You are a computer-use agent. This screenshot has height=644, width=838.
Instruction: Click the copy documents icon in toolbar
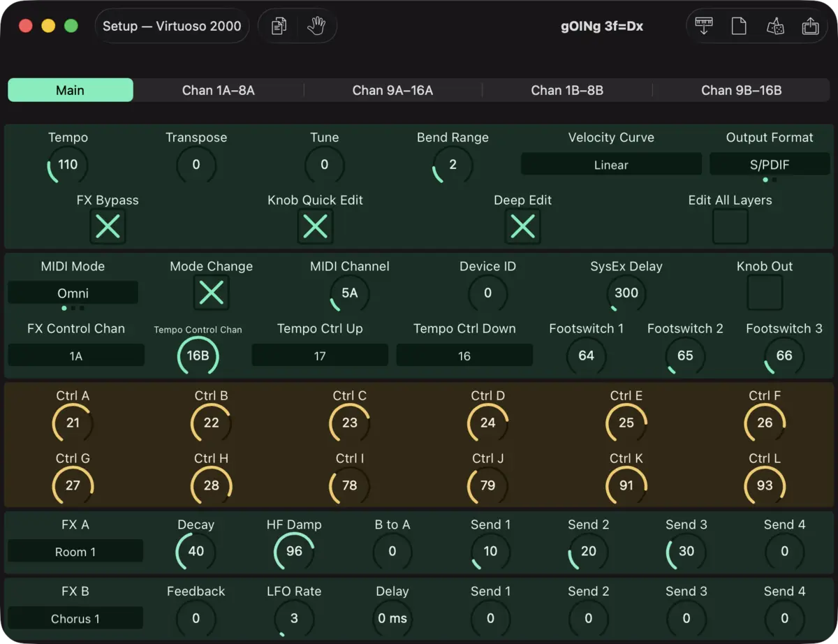(279, 27)
